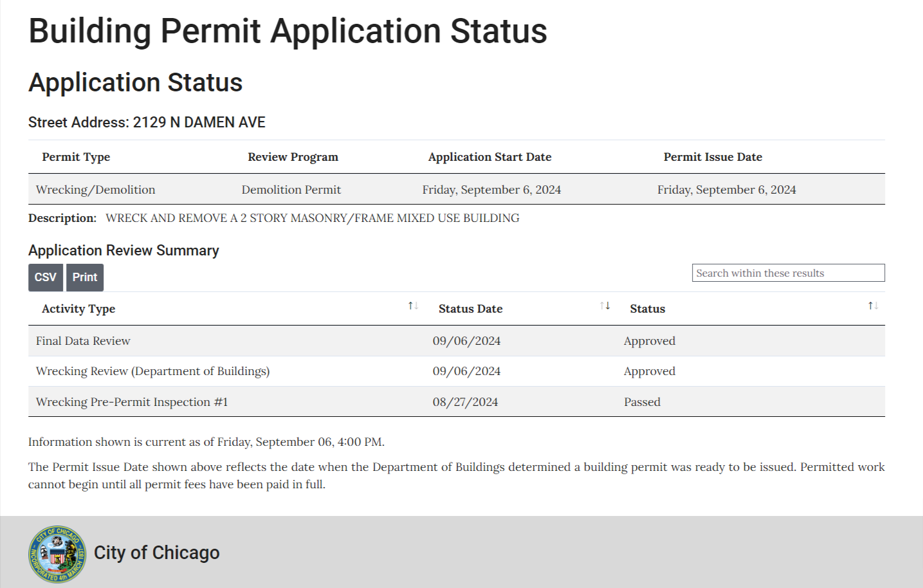Click 09/06/2024 date in Final Data Review row
923x588 pixels.
(466, 341)
